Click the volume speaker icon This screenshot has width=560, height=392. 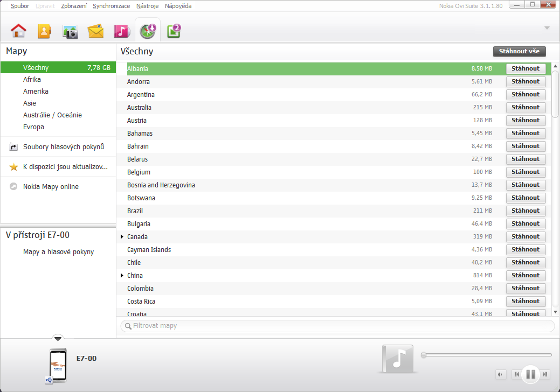500,374
